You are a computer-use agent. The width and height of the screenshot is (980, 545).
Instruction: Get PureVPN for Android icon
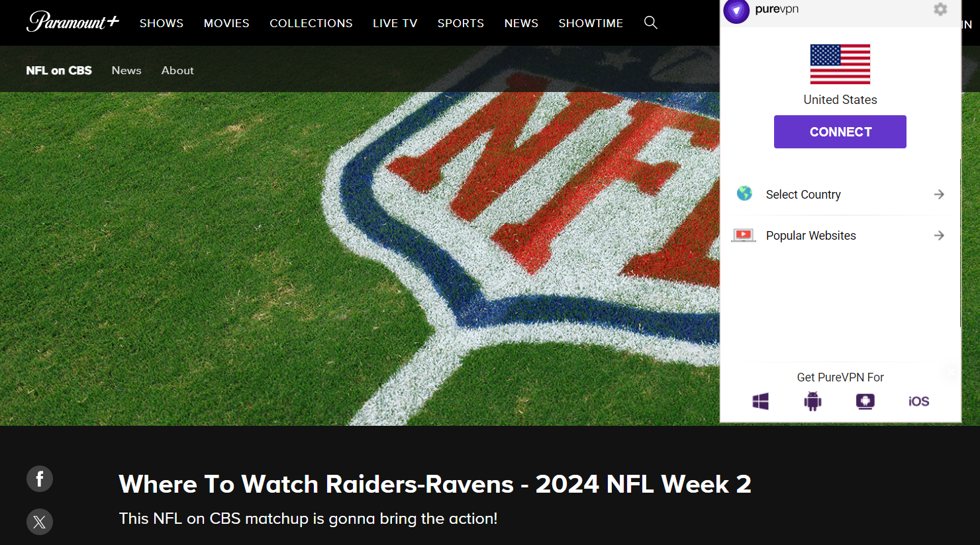point(812,401)
